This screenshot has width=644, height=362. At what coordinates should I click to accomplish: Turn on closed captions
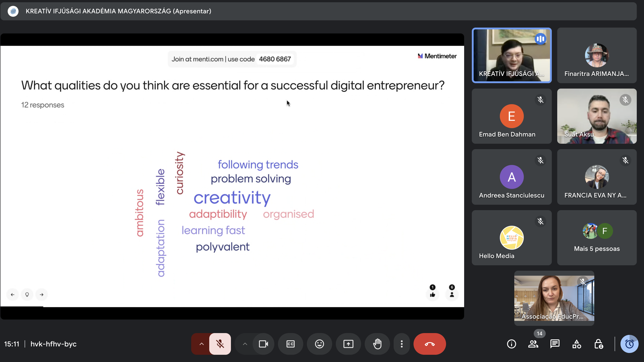[x=291, y=344]
